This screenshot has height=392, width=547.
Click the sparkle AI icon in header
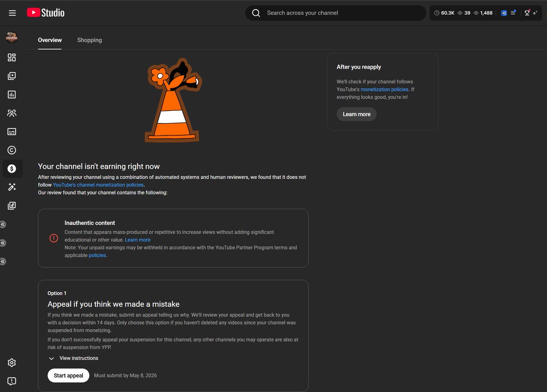[535, 13]
